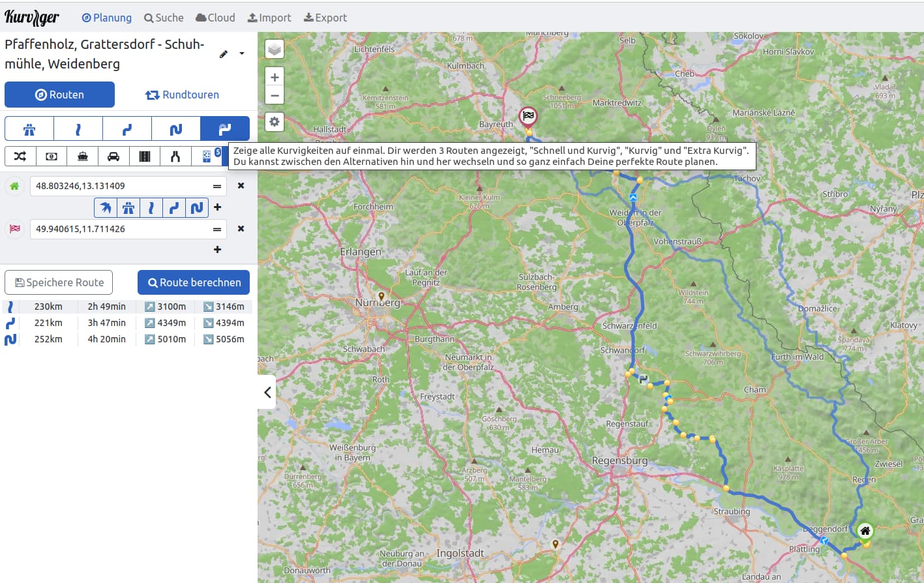This screenshot has height=583, width=924.
Task: Select curvy segment mode between waypoints
Action: pyautogui.click(x=173, y=208)
